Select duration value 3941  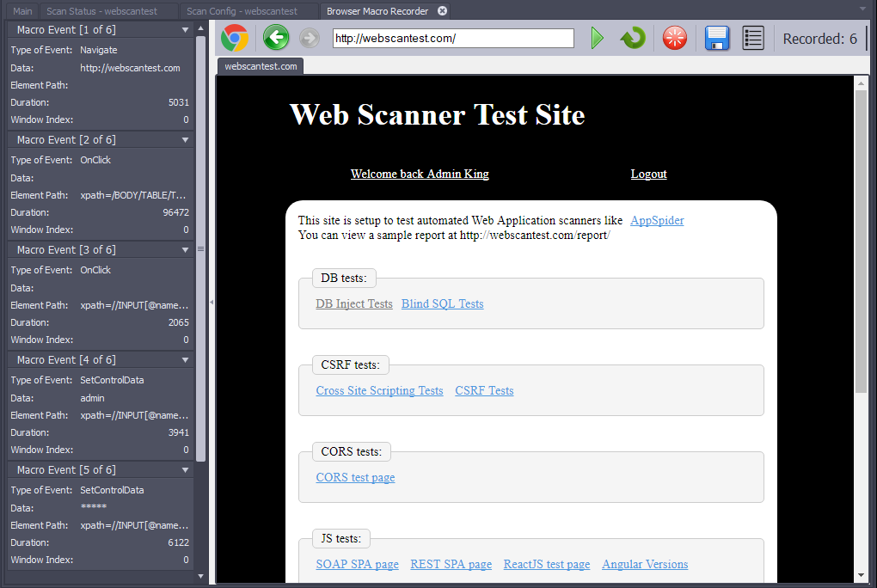click(x=179, y=432)
